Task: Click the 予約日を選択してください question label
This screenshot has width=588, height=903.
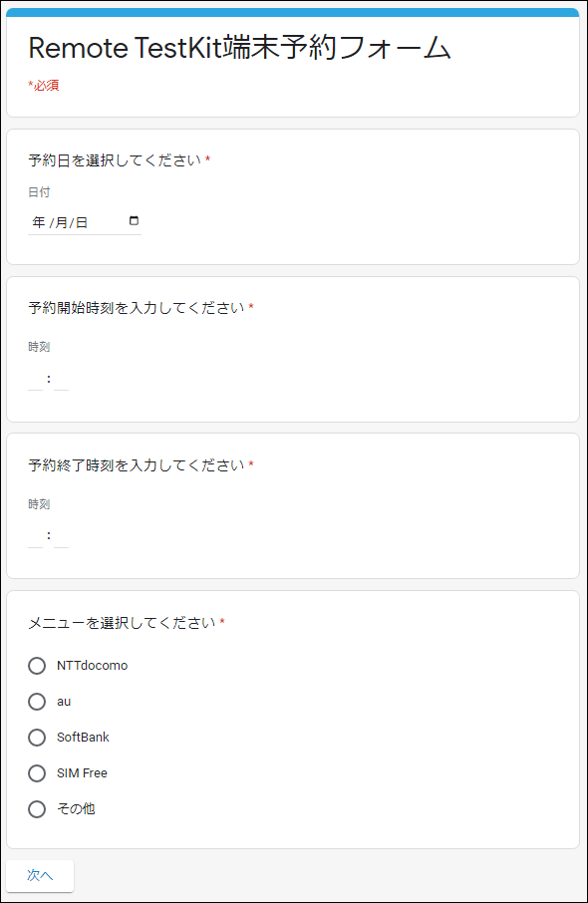Action: (115, 160)
